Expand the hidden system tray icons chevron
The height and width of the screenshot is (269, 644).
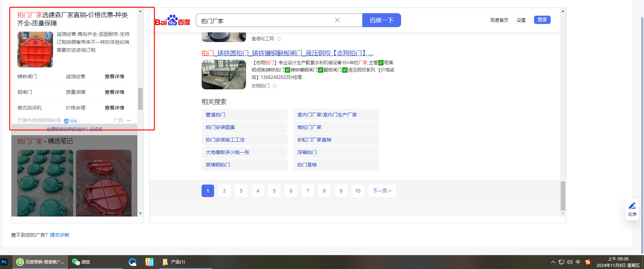coord(553,262)
